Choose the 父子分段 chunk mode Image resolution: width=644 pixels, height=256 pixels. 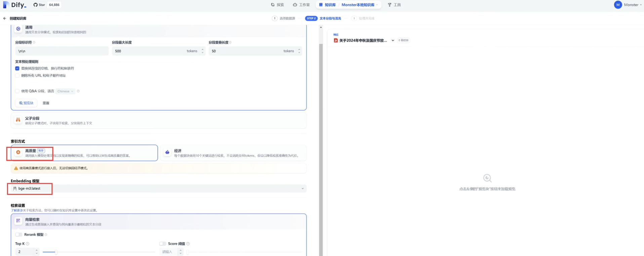point(159,120)
